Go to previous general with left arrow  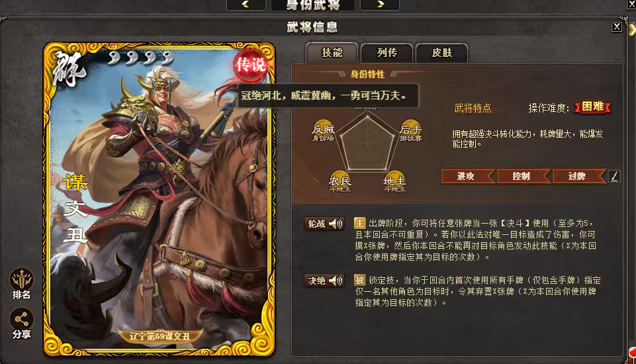click(x=246, y=5)
